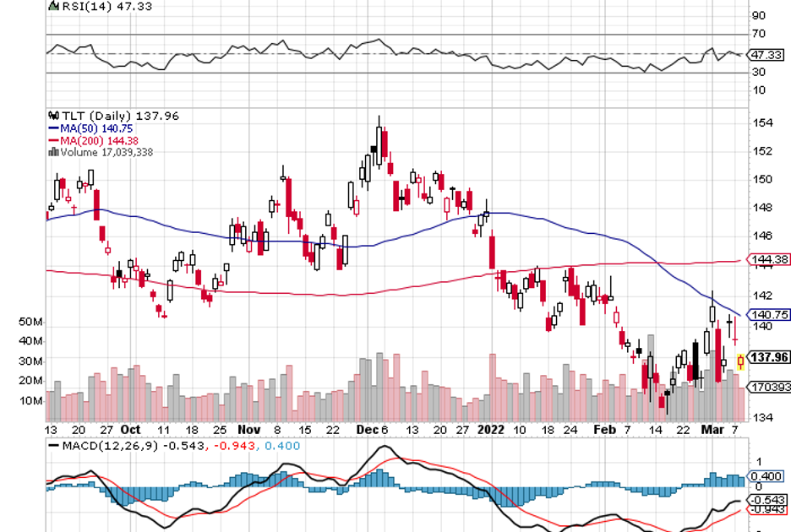Viewport: 791px width, 532px height.
Task: Click the 50M volume axis label
Action: pos(30,322)
